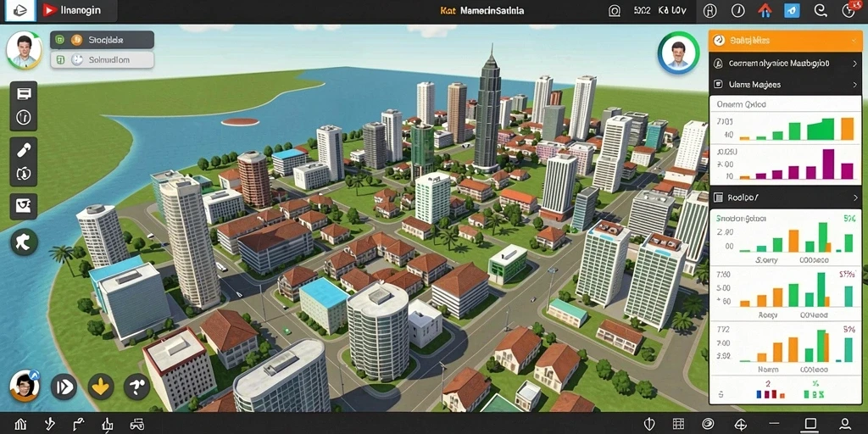Screen dimensions: 868x434
Task: Open the info icon in left sidebar
Action: [x=24, y=117]
